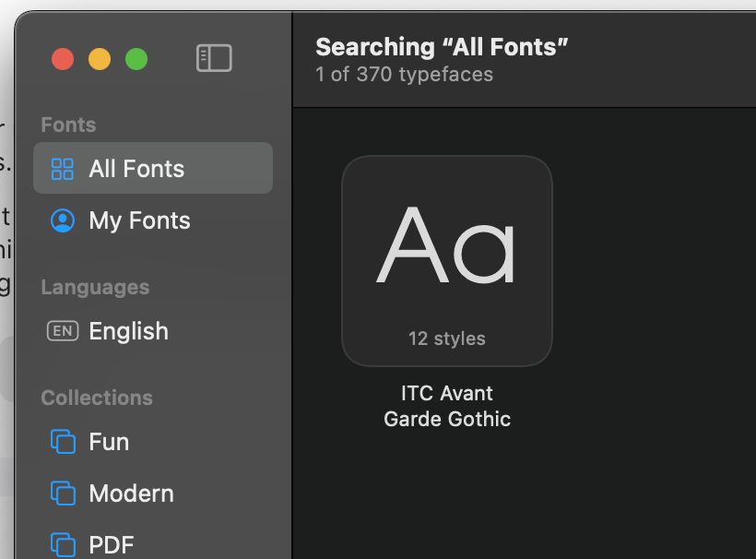Image resolution: width=756 pixels, height=559 pixels.
Task: Open the PDF collection label
Action: click(x=111, y=543)
